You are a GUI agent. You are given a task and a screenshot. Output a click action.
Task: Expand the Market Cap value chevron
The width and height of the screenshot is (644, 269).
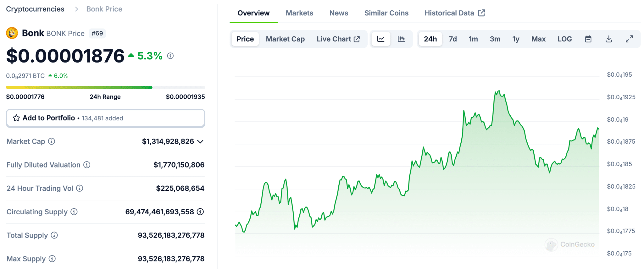200,142
